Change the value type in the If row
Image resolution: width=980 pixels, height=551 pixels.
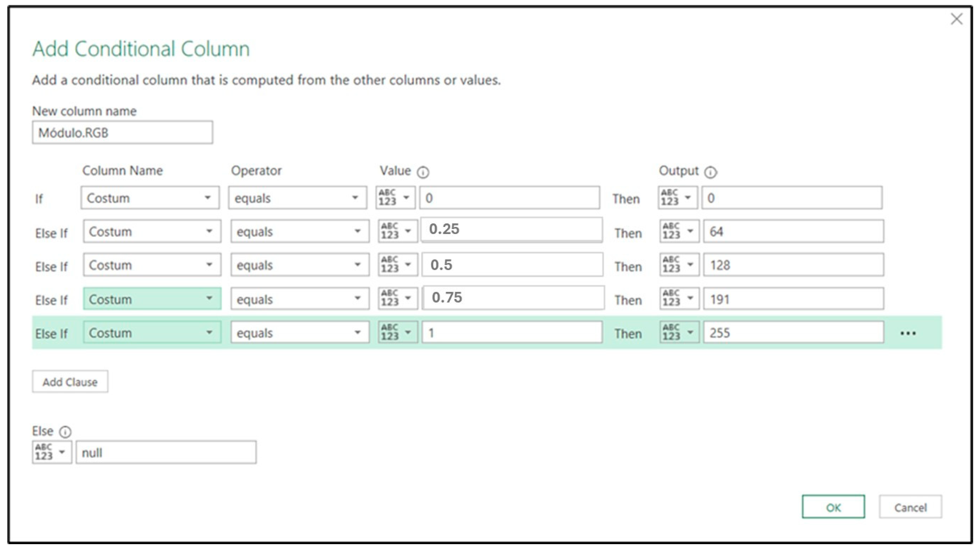(x=395, y=198)
